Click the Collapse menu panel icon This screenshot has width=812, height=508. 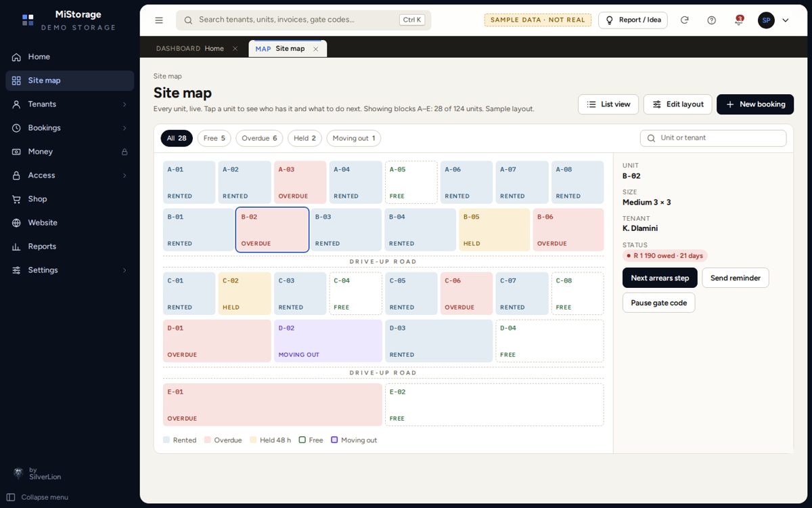point(11,497)
